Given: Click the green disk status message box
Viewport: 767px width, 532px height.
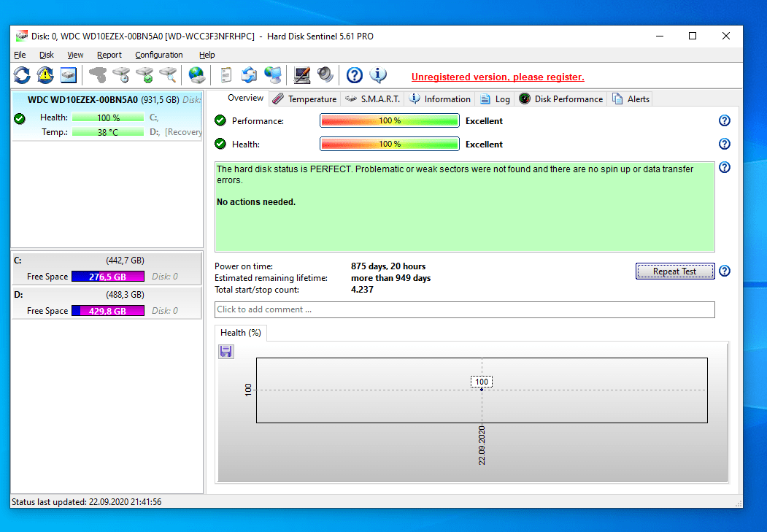Looking at the screenshot, I should [464, 207].
